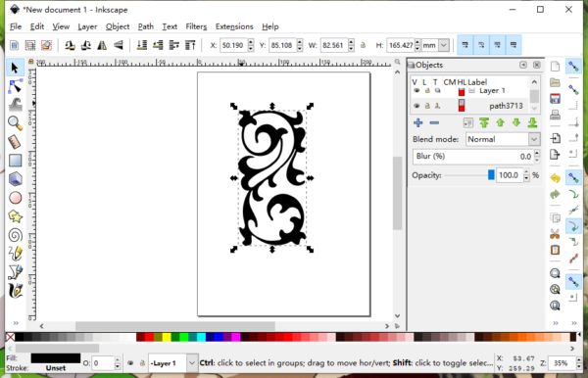Close the Objects panel
Image resolution: width=588 pixels, height=378 pixels.
pyautogui.click(x=537, y=65)
